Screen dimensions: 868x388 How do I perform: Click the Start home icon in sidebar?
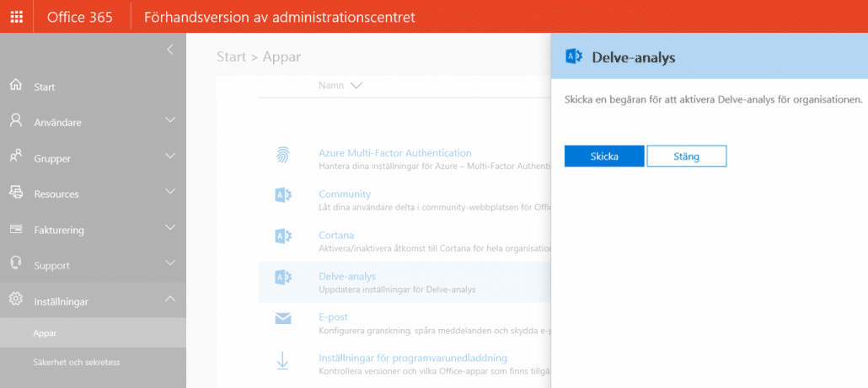point(16,86)
